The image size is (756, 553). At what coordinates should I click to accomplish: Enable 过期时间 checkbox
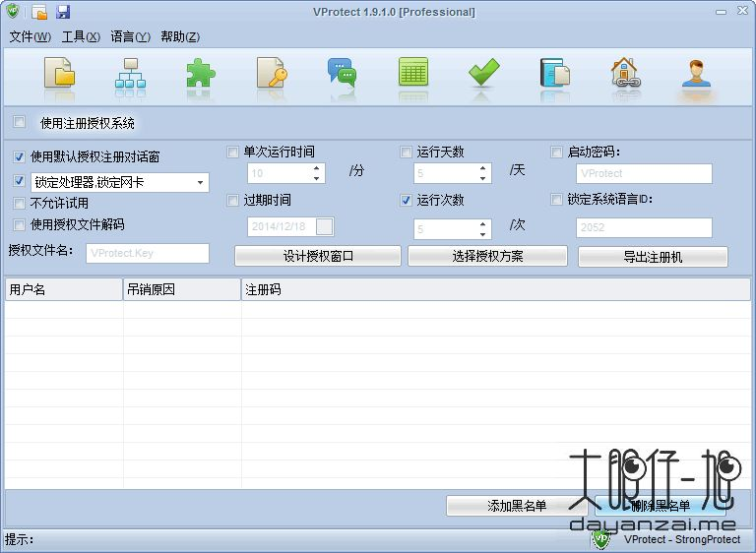(232, 200)
